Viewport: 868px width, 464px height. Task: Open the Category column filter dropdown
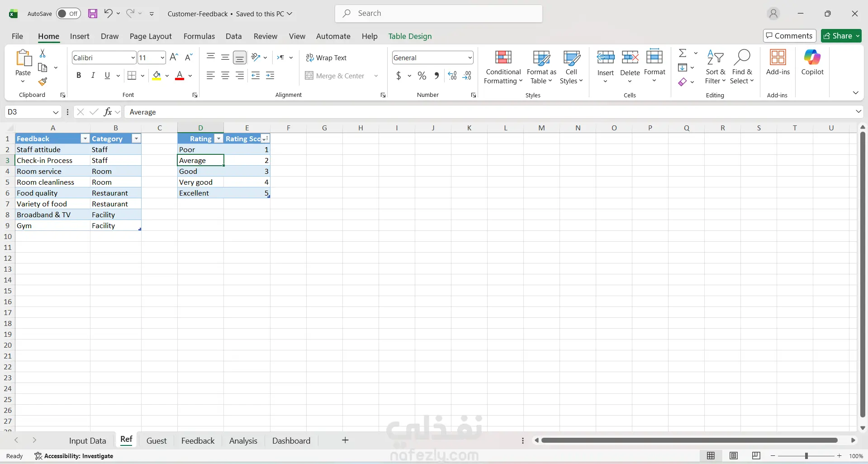tap(136, 139)
